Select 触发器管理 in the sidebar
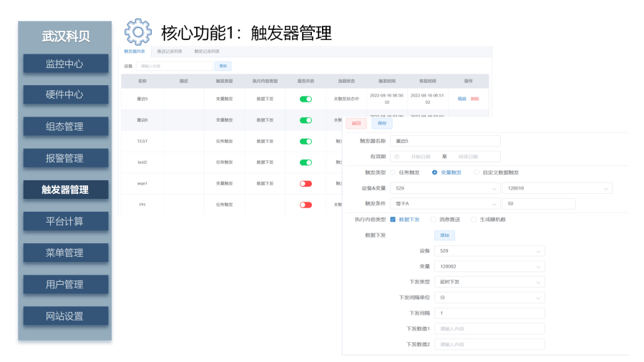Viewport: 644px width, 362px height. [x=66, y=190]
